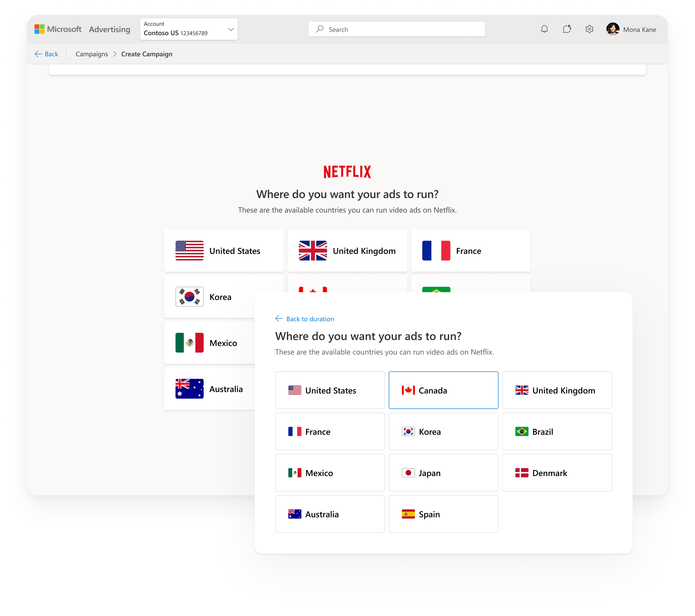This screenshot has height=616, width=695.
Task: Choose the Japan country card
Action: [x=443, y=473]
